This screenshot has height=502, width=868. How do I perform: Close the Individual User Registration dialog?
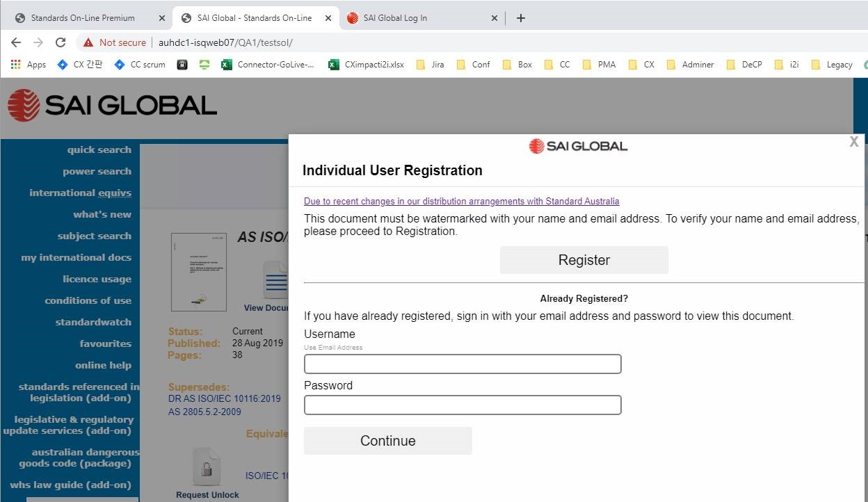(854, 142)
